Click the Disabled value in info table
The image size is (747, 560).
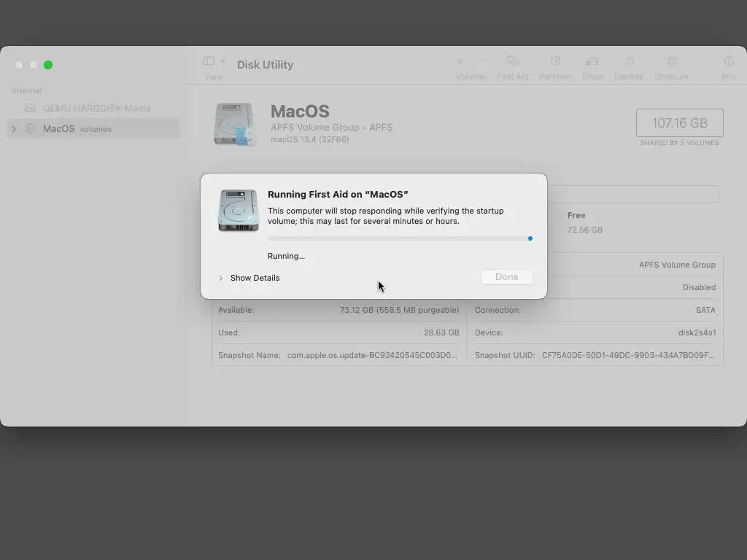pos(699,287)
